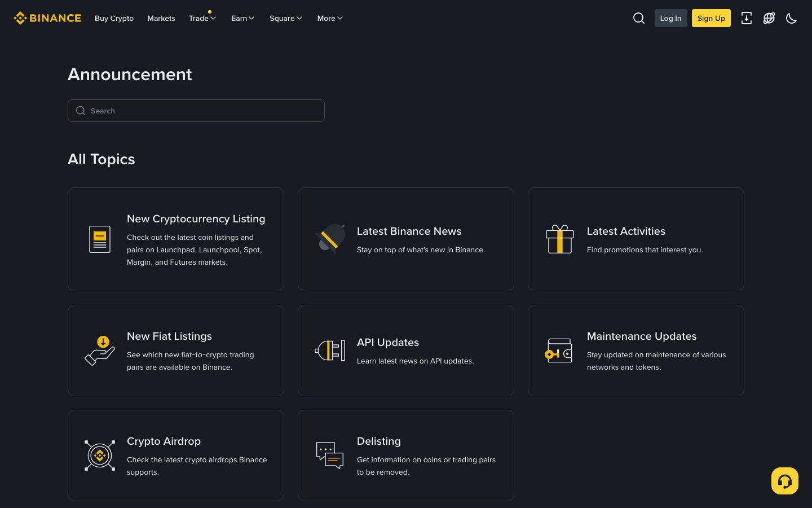Open the Markets menu item
The height and width of the screenshot is (508, 812).
click(161, 18)
